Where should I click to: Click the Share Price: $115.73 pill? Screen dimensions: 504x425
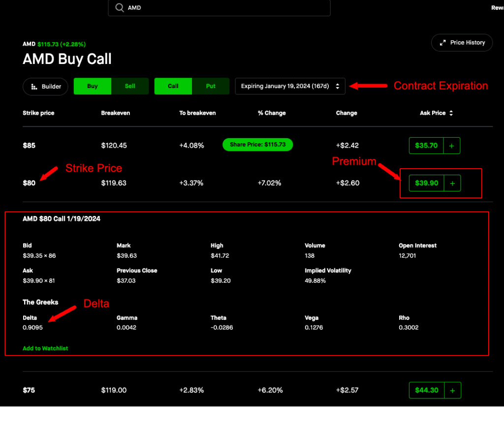pyautogui.click(x=258, y=145)
